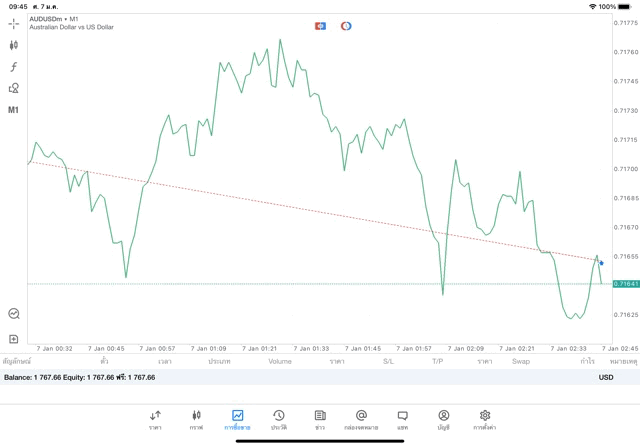Open chart type candlestick settings icon
The image size is (640, 447).
tap(14, 45)
